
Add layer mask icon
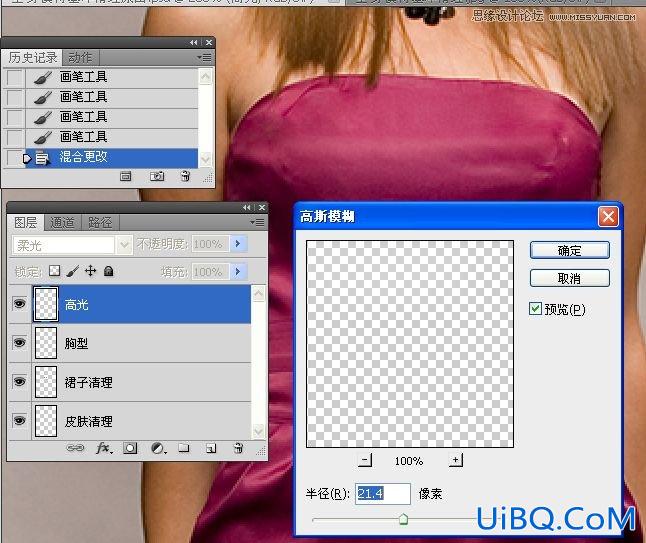[130, 448]
